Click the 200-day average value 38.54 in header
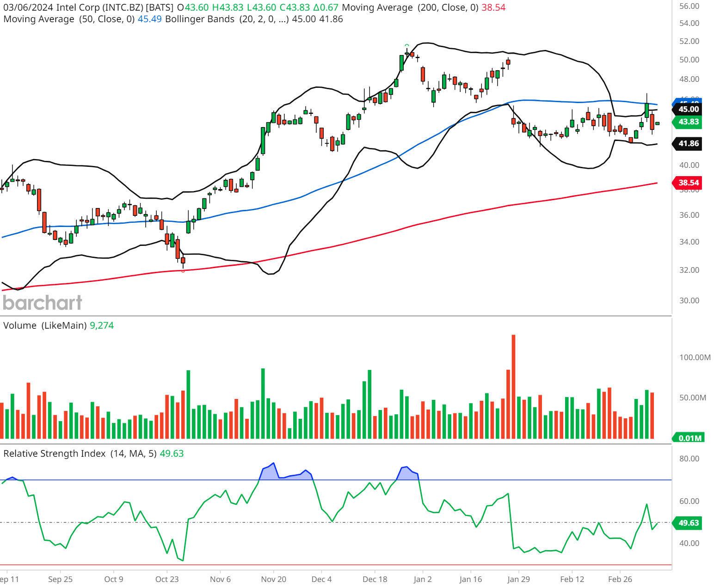 (x=493, y=7)
